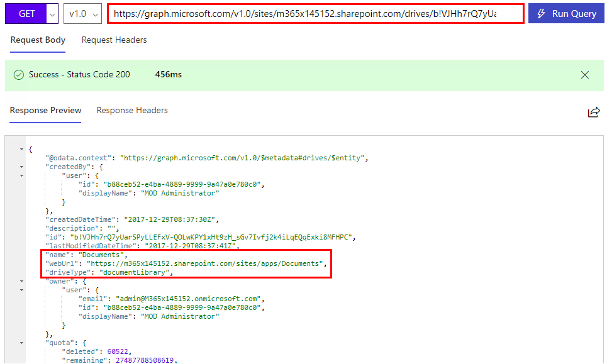Viewport: 607px width, 364px height.
Task: Collapse the user node under owner
Action: tap(21, 290)
